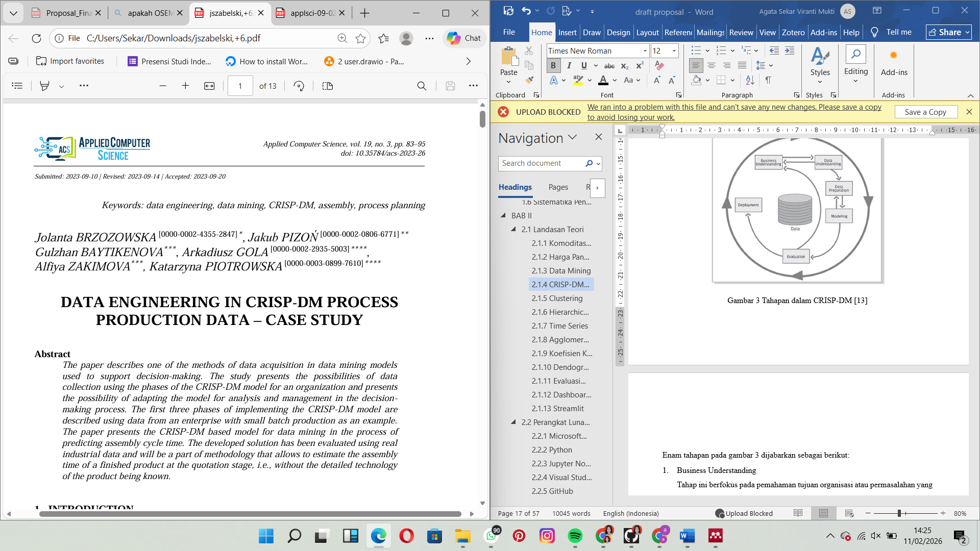Open File Explorer from the taskbar
The image size is (980, 551).
(x=463, y=536)
